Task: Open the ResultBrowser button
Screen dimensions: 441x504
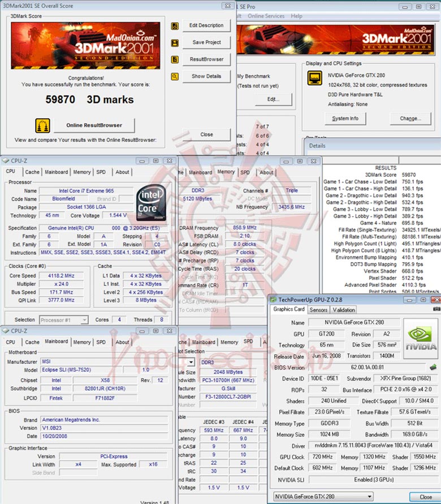Action: point(206,59)
